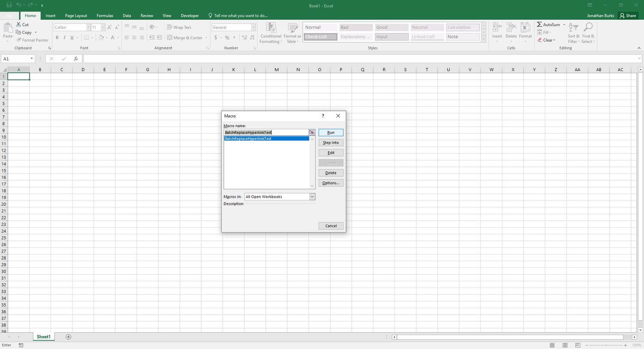The width and height of the screenshot is (644, 349).
Task: Toggle Wrap Text
Action: 179,27
